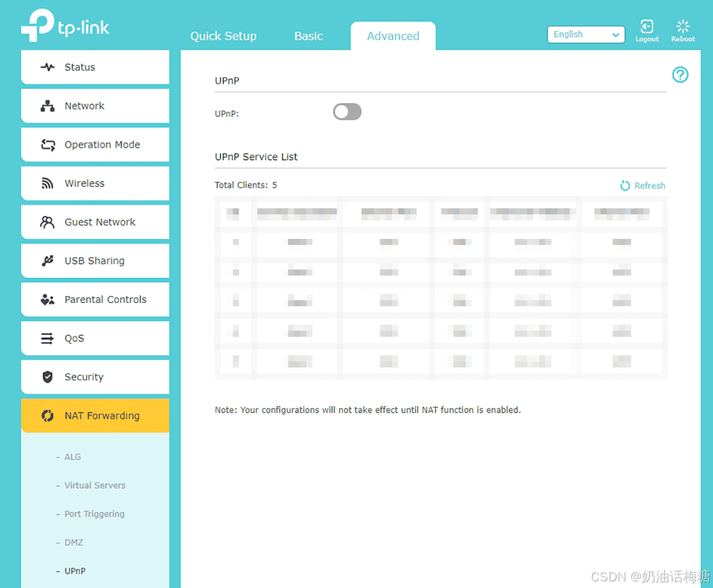The height and width of the screenshot is (588, 713).
Task: Switch to the Basic tab
Action: (x=308, y=36)
